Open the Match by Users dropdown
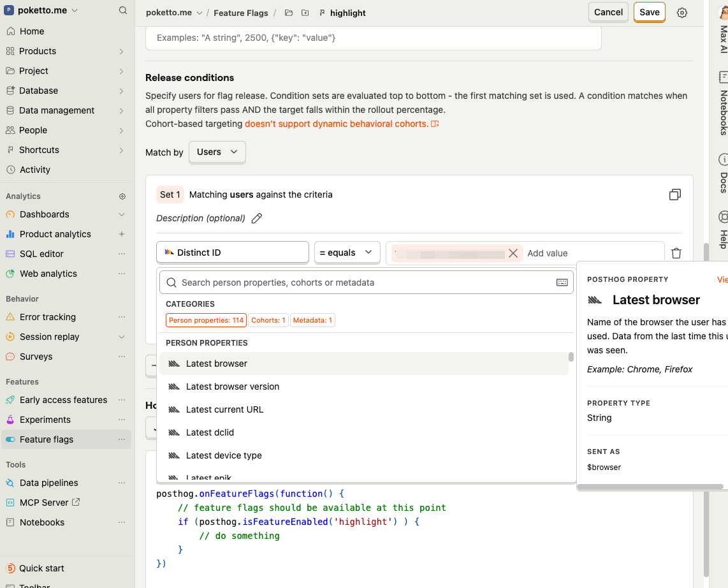 217,152
